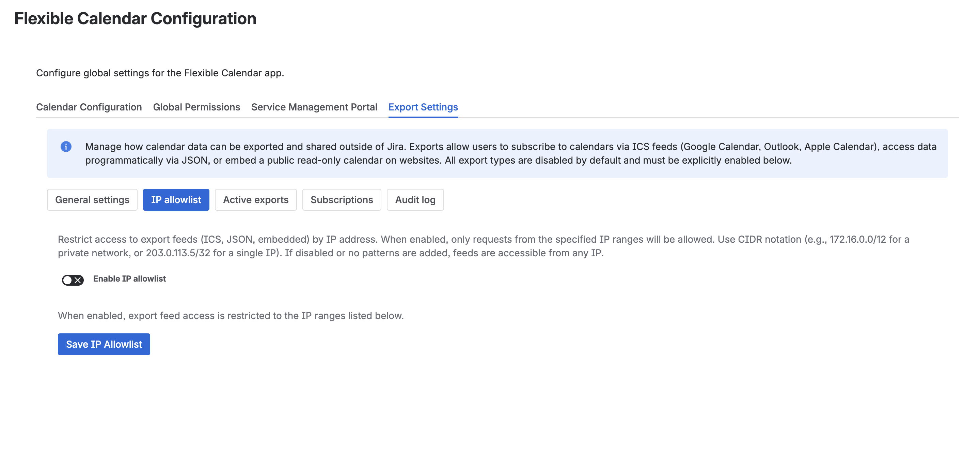Select the IP allowlist section button
The height and width of the screenshot is (452, 980).
[x=176, y=200]
